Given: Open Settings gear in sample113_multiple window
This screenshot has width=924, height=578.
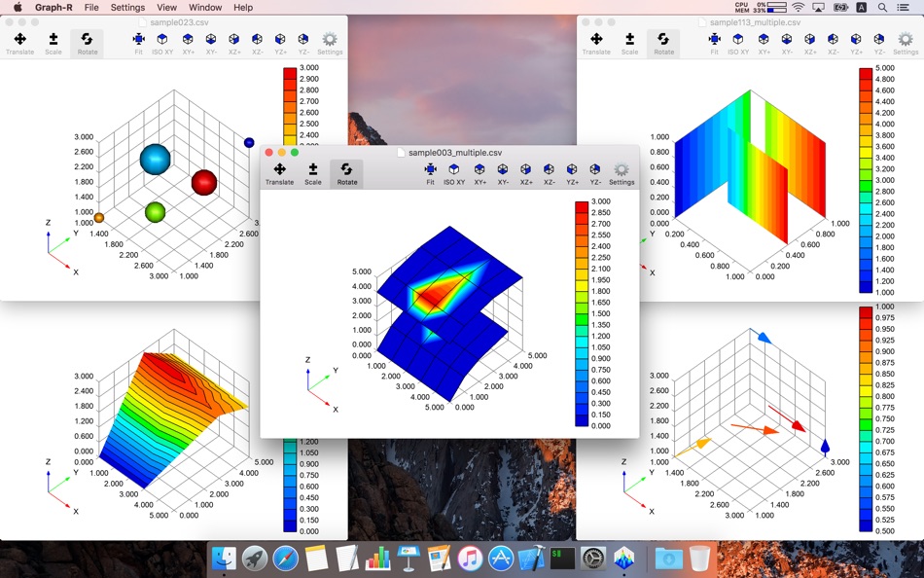Looking at the screenshot, I should click(x=906, y=44).
